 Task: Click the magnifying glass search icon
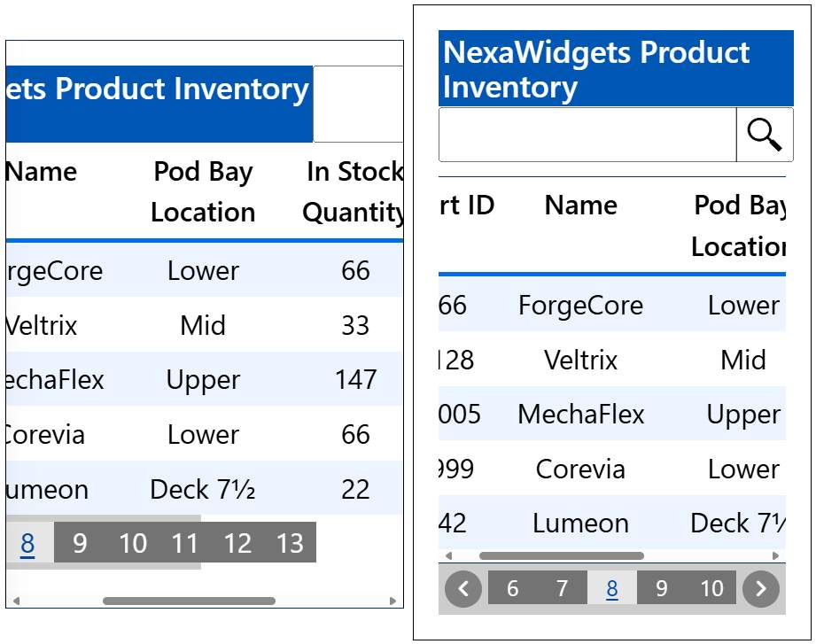763,134
